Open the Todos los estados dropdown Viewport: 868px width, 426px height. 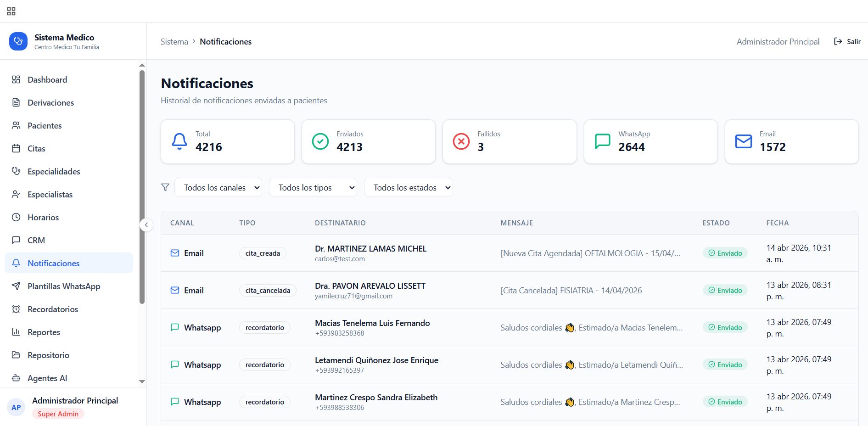(x=408, y=187)
